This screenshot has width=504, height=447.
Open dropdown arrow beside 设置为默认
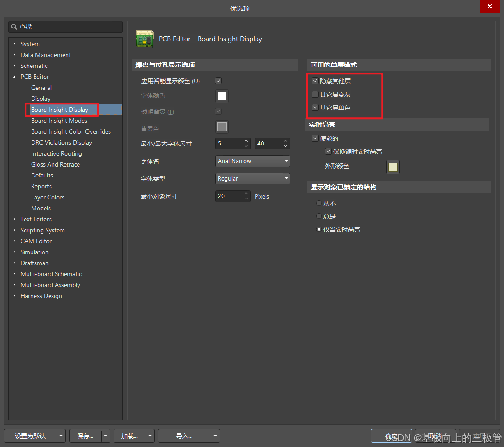pos(61,436)
